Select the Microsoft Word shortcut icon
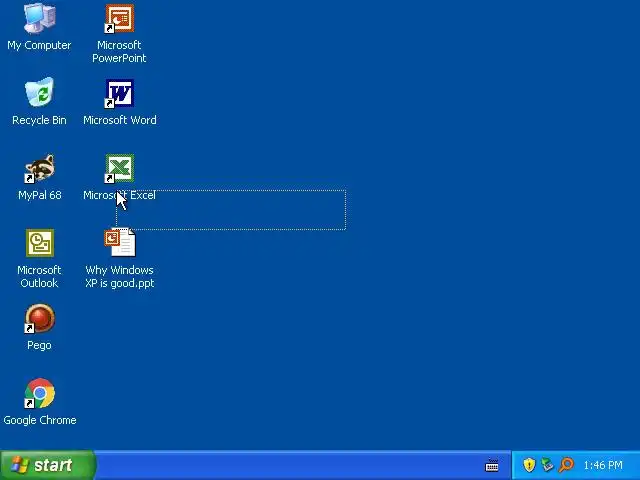Image resolution: width=640 pixels, height=480 pixels. click(119, 93)
